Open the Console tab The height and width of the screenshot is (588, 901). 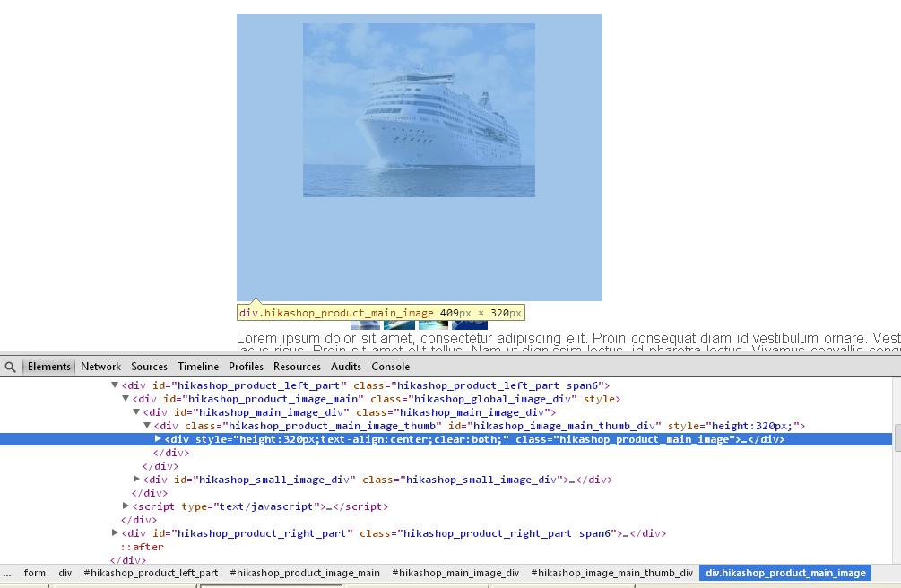(x=390, y=367)
